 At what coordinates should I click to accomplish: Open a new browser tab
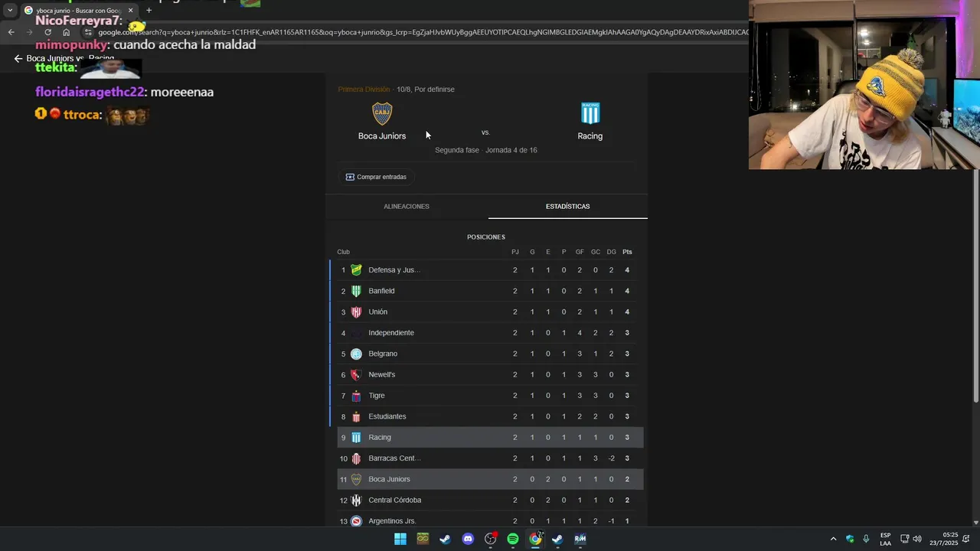click(x=149, y=11)
